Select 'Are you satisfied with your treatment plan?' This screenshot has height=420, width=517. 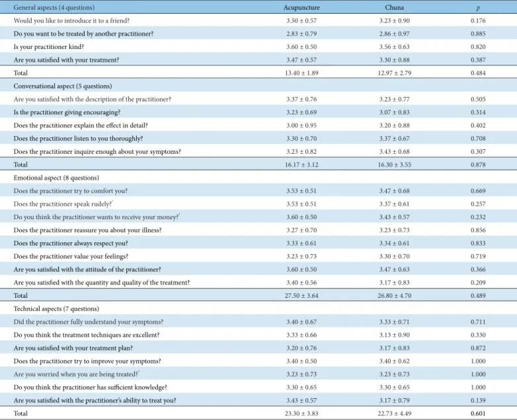point(73,348)
